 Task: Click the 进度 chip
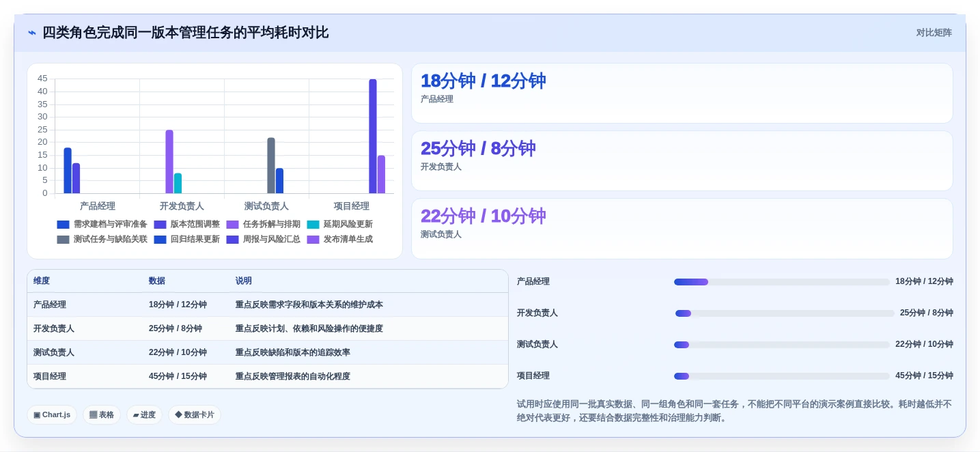(144, 414)
